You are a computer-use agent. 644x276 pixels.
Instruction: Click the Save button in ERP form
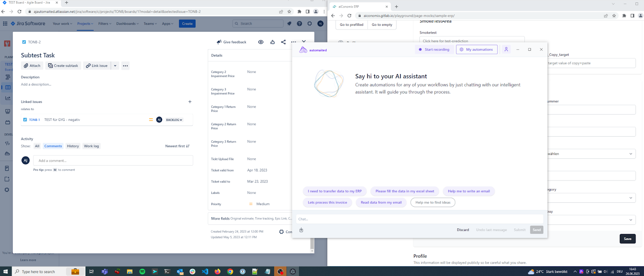(x=627, y=239)
